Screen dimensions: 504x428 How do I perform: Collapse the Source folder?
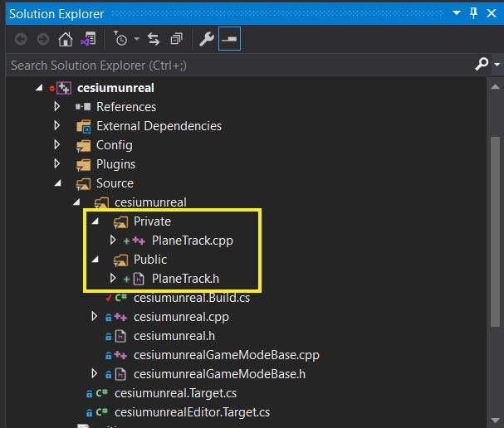(58, 183)
